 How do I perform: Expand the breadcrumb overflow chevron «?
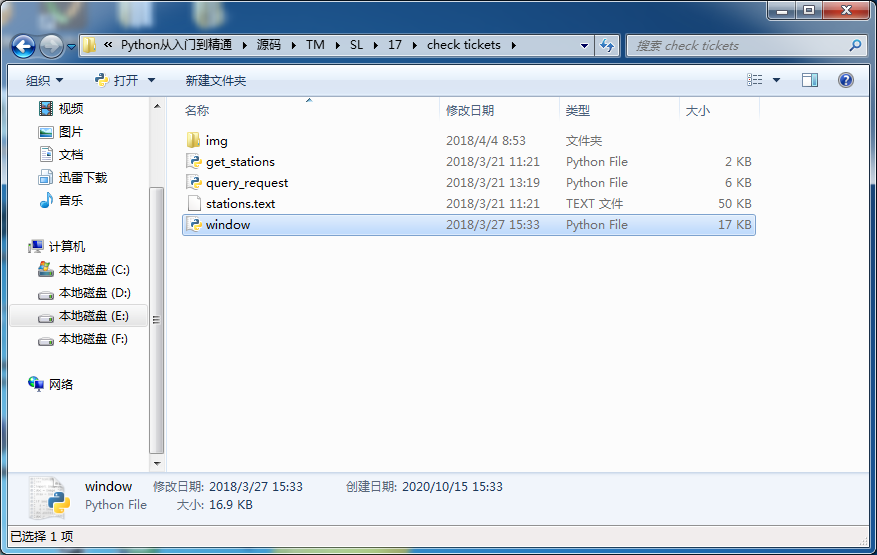click(x=108, y=45)
